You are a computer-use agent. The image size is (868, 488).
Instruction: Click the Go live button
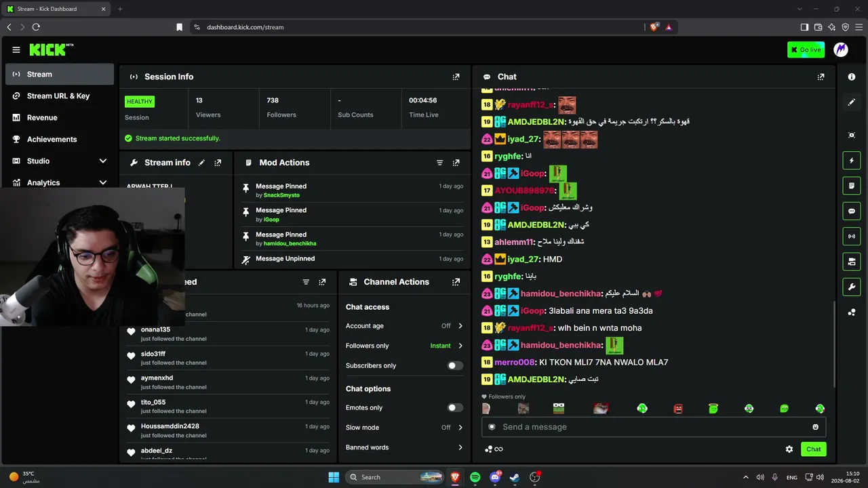pos(806,49)
